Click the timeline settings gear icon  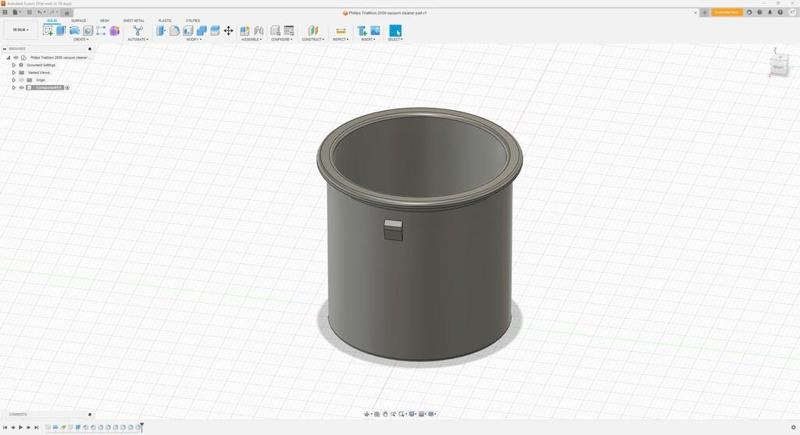[x=793, y=428]
